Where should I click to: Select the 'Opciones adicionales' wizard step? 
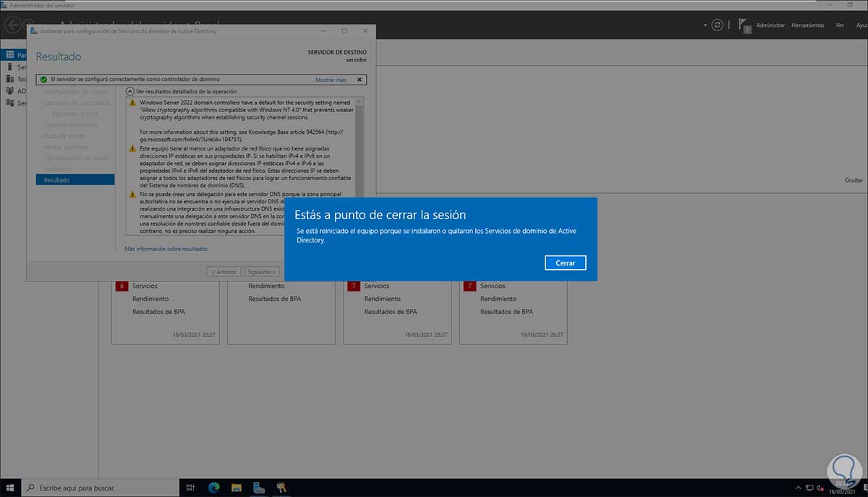71,125
